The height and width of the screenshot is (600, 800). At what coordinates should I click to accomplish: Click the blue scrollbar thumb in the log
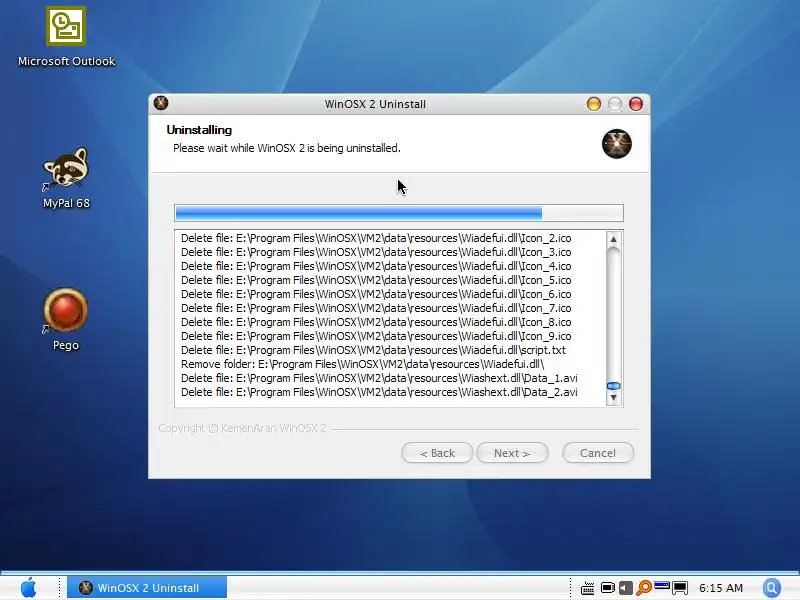(x=614, y=386)
